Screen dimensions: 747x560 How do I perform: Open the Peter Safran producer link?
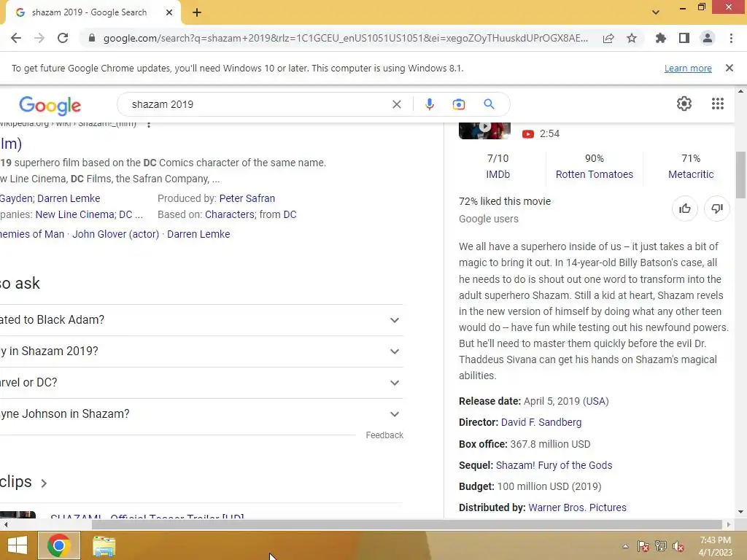(247, 198)
